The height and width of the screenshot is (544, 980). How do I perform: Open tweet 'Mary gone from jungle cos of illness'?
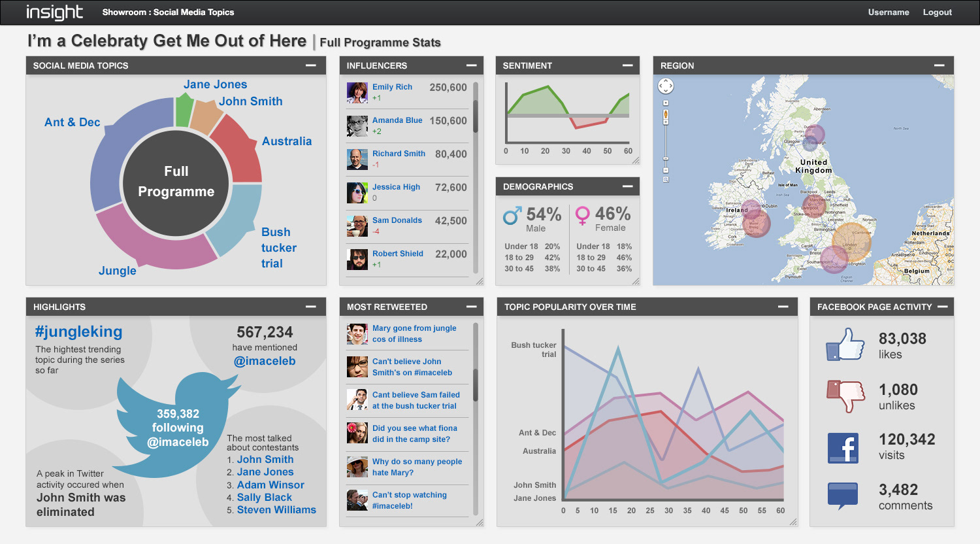click(414, 333)
